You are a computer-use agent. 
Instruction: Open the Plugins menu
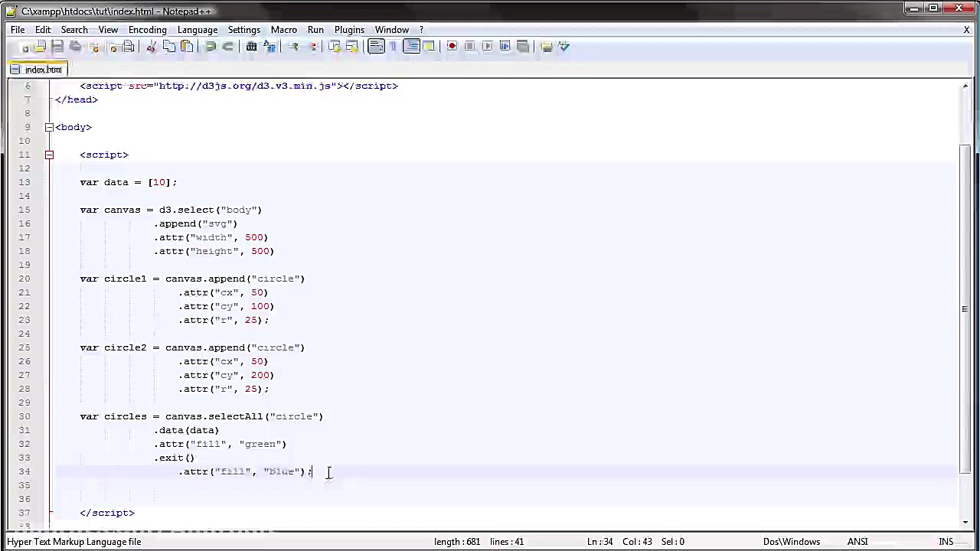tap(349, 29)
